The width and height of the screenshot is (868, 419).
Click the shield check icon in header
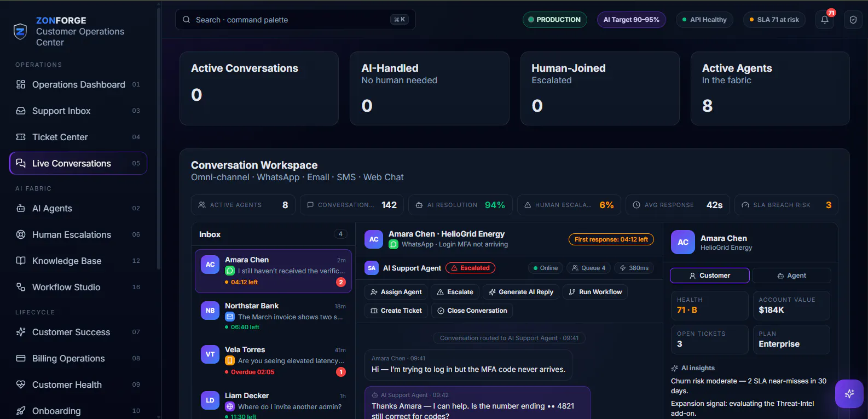click(x=853, y=20)
